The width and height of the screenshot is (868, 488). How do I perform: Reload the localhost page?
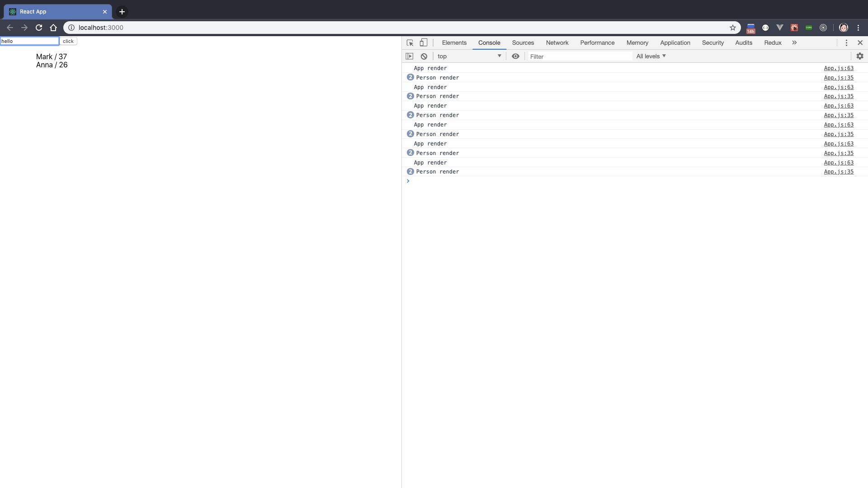(x=39, y=28)
